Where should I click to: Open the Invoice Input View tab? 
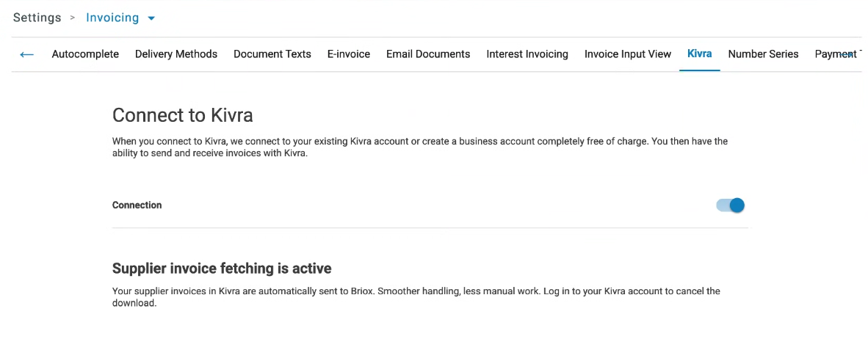point(628,54)
